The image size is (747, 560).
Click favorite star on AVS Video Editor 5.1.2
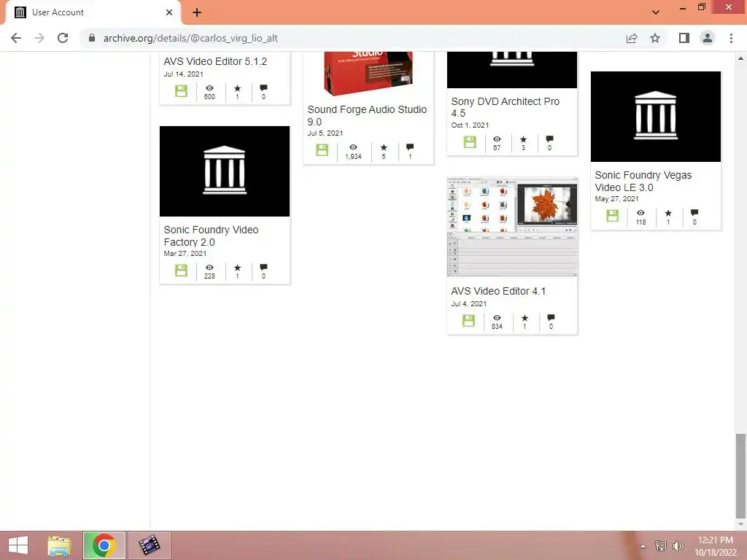[x=237, y=88]
